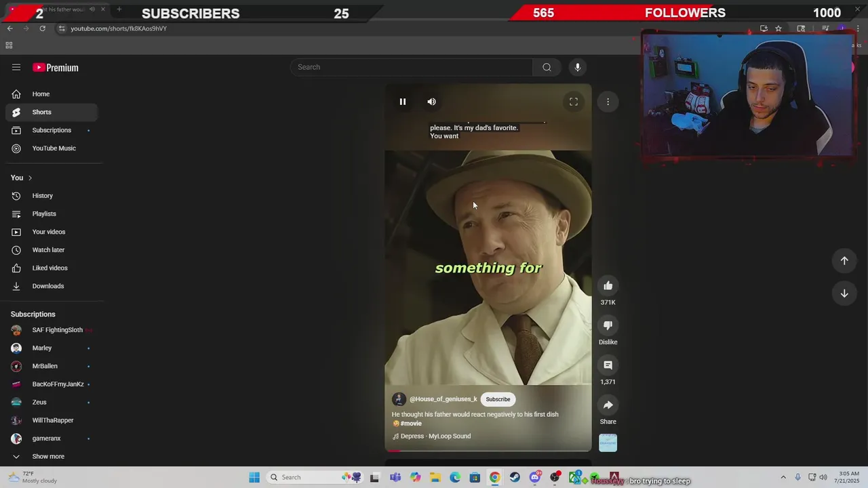
Task: Open Microsoft Edge from the taskbar
Action: (x=455, y=477)
